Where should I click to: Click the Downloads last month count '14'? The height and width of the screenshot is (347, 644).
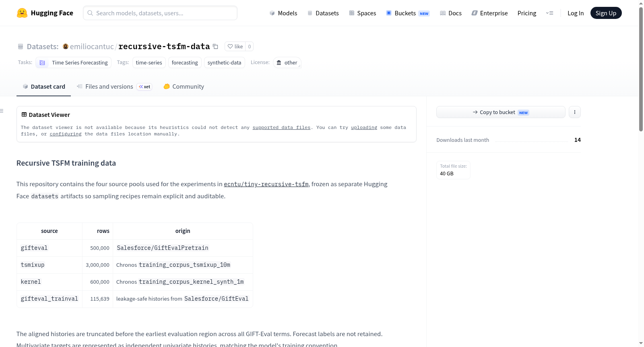pos(578,140)
